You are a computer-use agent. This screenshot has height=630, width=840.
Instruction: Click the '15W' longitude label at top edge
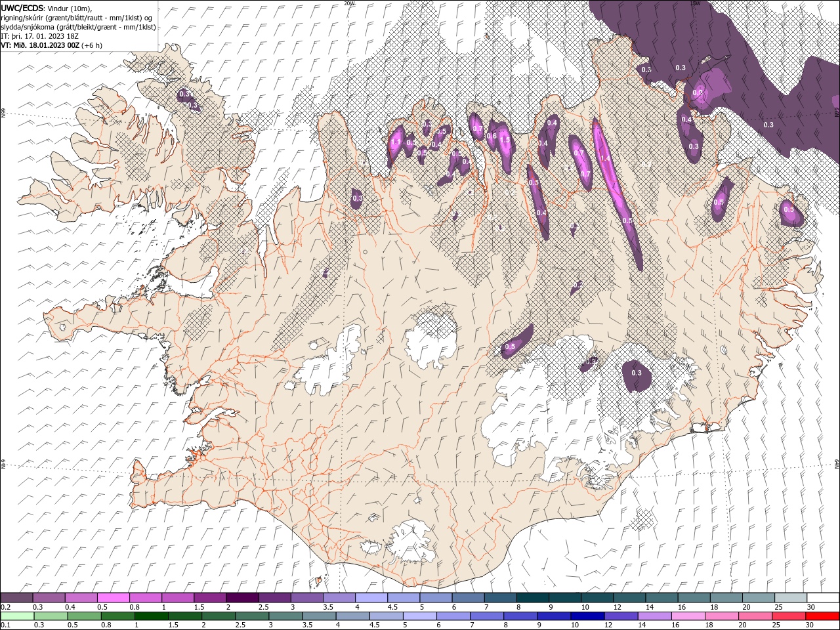click(695, 3)
